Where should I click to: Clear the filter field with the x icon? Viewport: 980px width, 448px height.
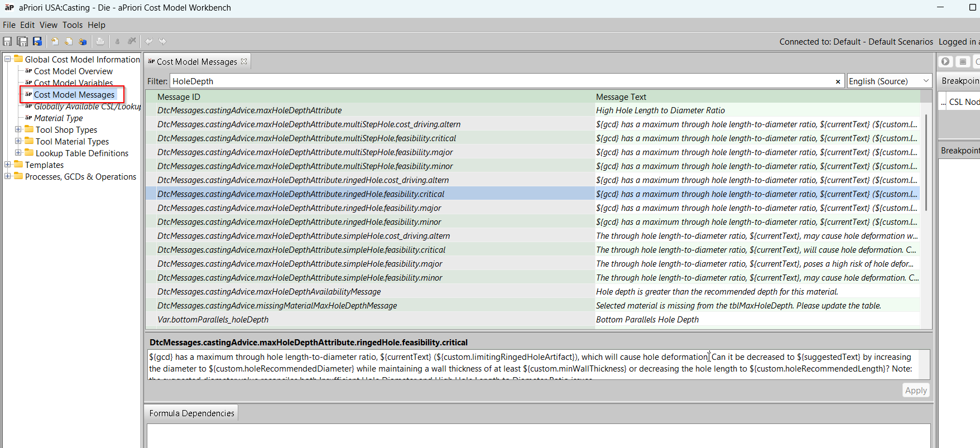(x=838, y=81)
